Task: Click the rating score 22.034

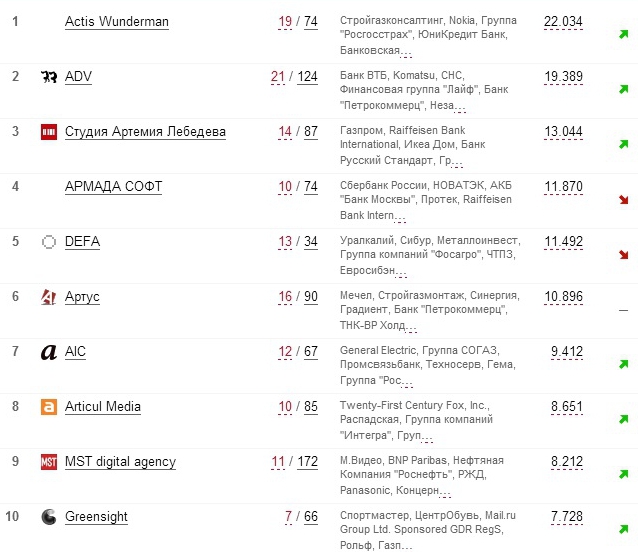Action: [x=563, y=21]
